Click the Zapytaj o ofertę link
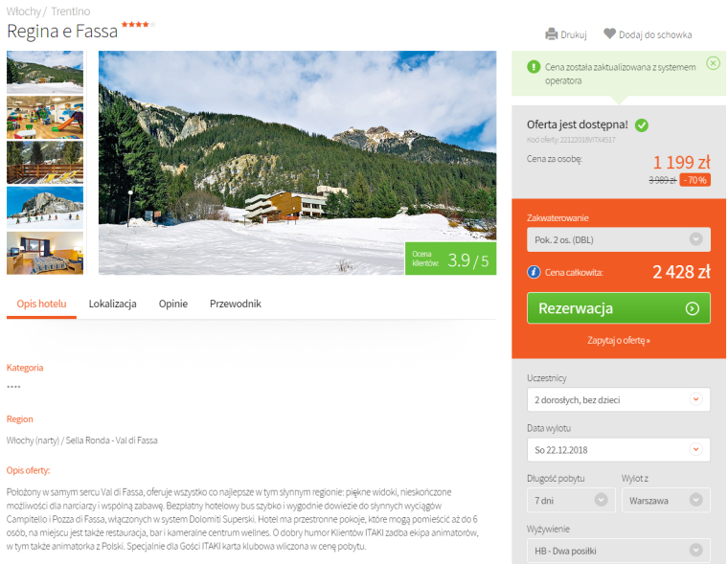This screenshot has width=728, height=564. coord(619,340)
